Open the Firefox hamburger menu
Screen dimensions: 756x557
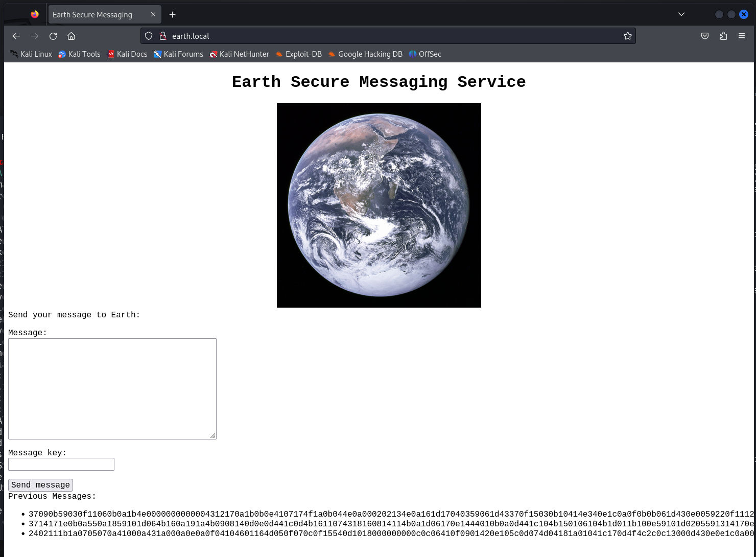742,36
